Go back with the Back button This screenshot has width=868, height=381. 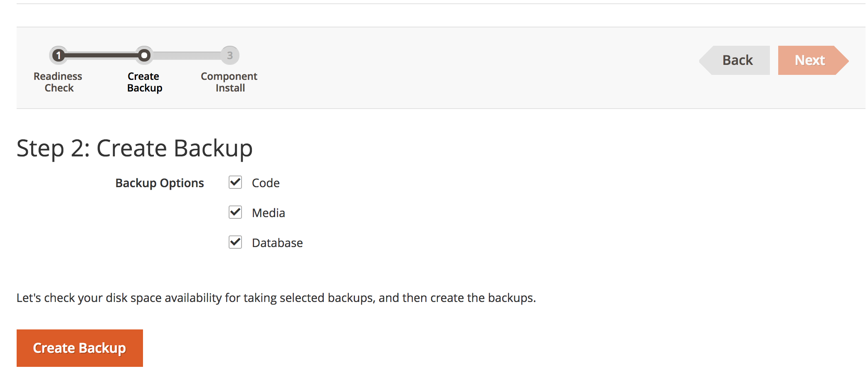tap(735, 60)
